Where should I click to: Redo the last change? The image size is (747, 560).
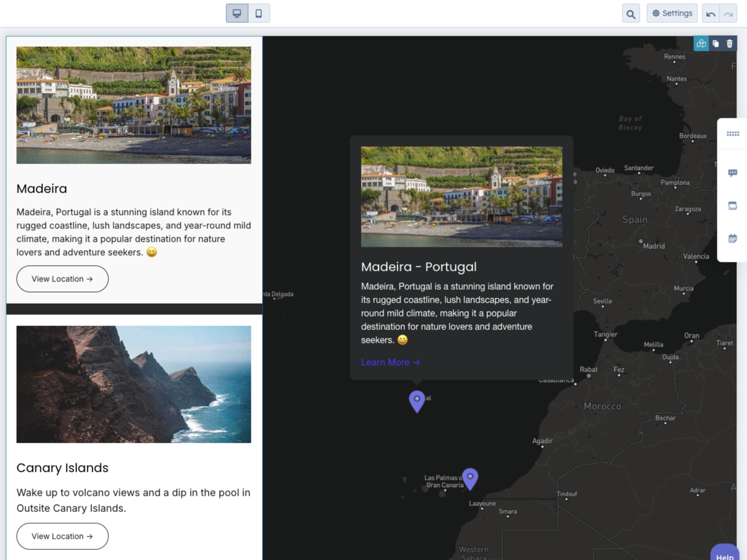coord(728,13)
